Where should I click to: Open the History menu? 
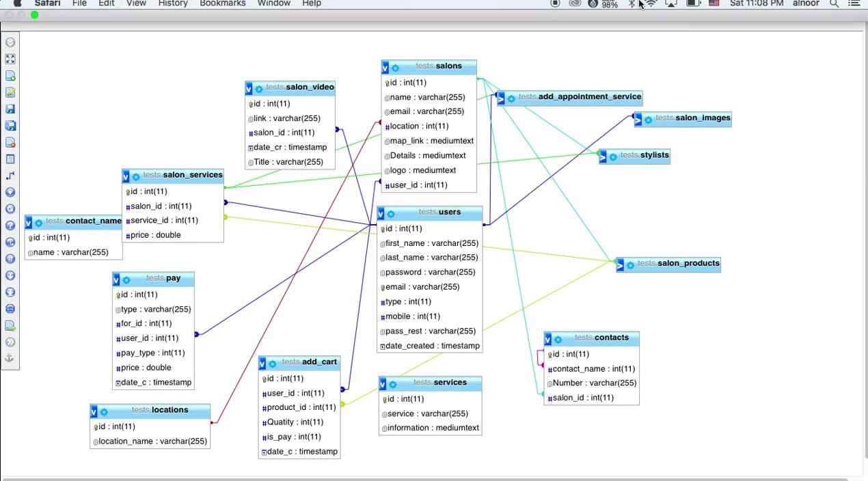point(172,3)
